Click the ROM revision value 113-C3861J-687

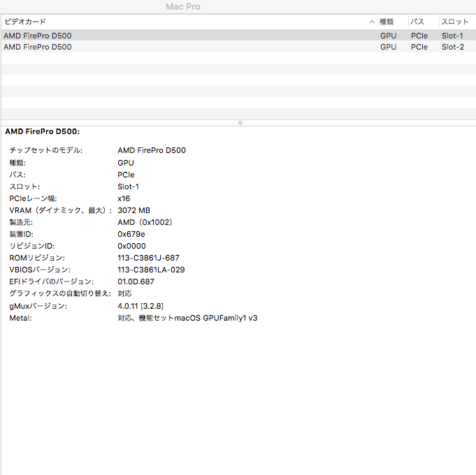point(148,258)
